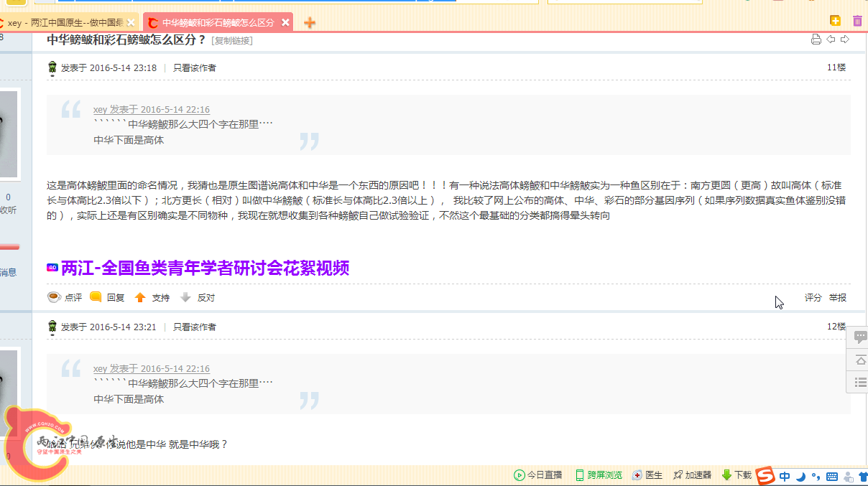Click the quoted text 中华下面是高体 in 11楼

click(x=129, y=140)
